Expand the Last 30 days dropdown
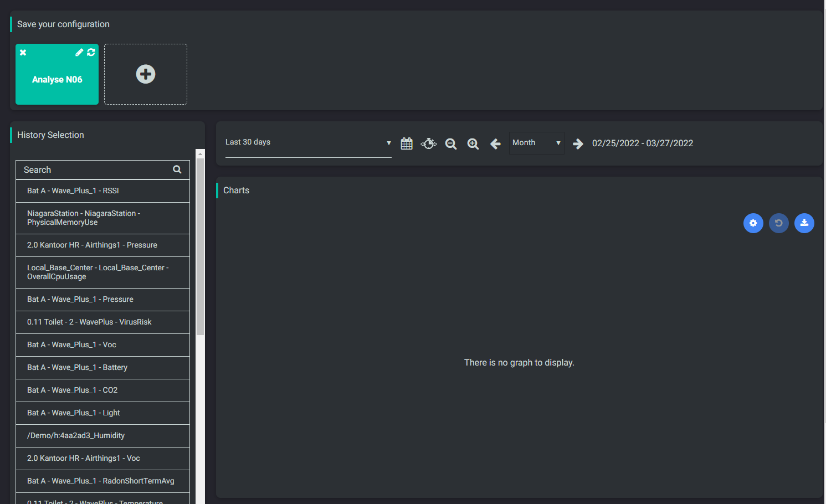 (x=308, y=143)
